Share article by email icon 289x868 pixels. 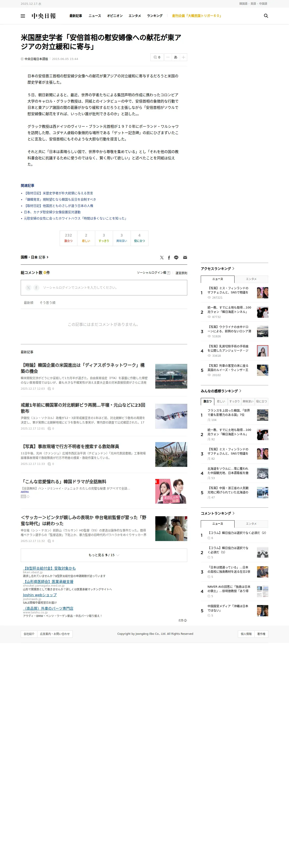(x=185, y=257)
